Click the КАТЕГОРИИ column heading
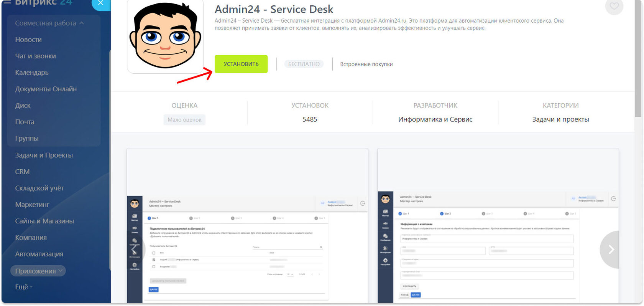Viewport: 644px width, 306px height. point(560,106)
